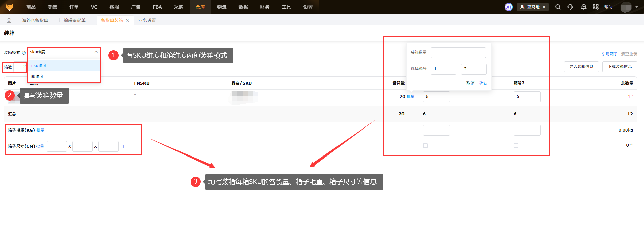The image size is (644, 227).
Task: Tick the checkbox in the first box column
Action: click(x=425, y=146)
